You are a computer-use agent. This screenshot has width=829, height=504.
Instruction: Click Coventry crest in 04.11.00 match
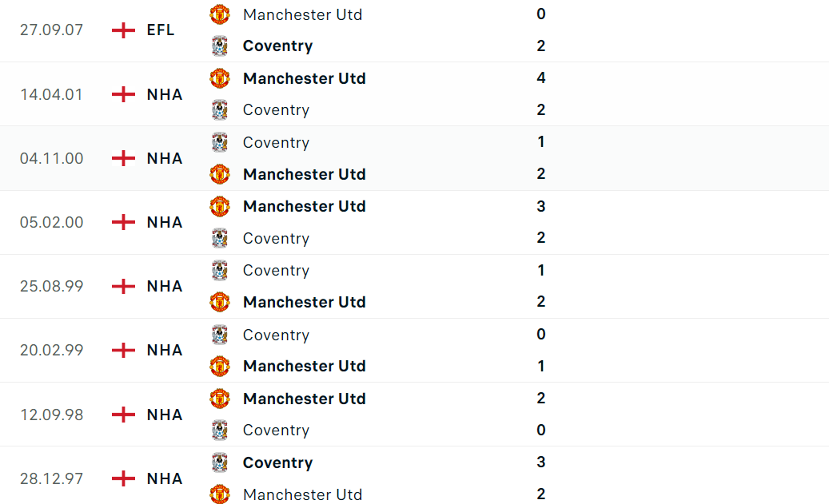[x=220, y=142]
